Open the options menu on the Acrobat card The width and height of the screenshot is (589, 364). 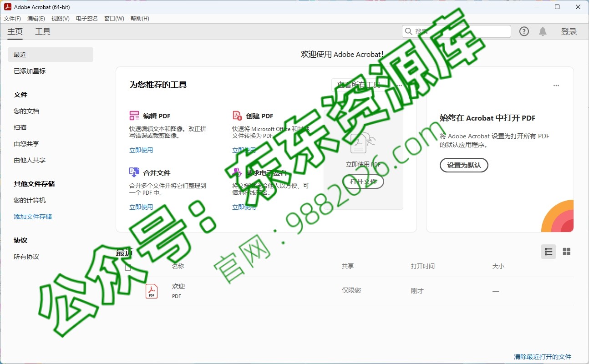[556, 85]
